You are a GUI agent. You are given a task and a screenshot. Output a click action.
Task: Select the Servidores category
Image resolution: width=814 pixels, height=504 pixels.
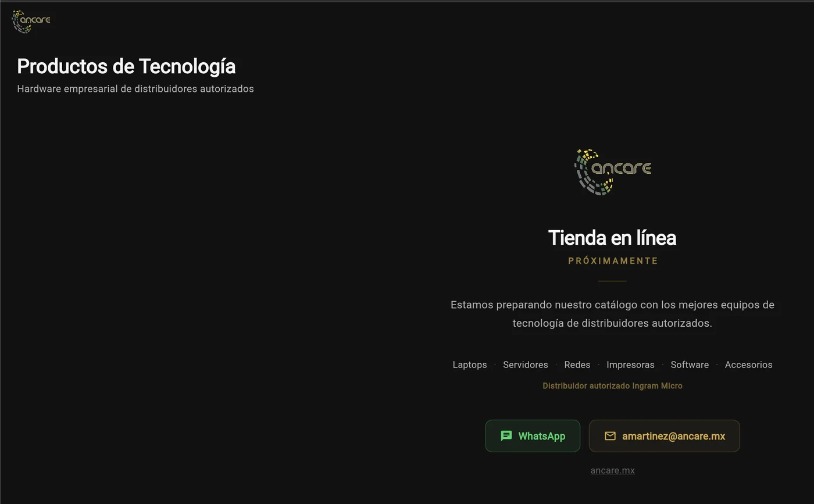(x=525, y=364)
